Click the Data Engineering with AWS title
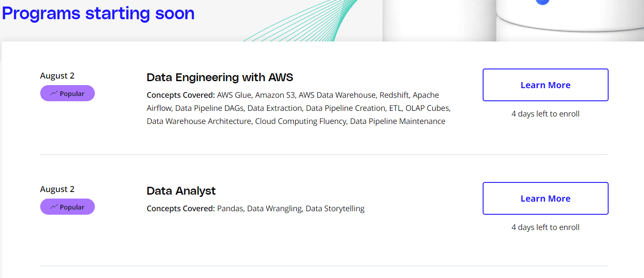Screen dimensions: 644x278 pos(220,78)
